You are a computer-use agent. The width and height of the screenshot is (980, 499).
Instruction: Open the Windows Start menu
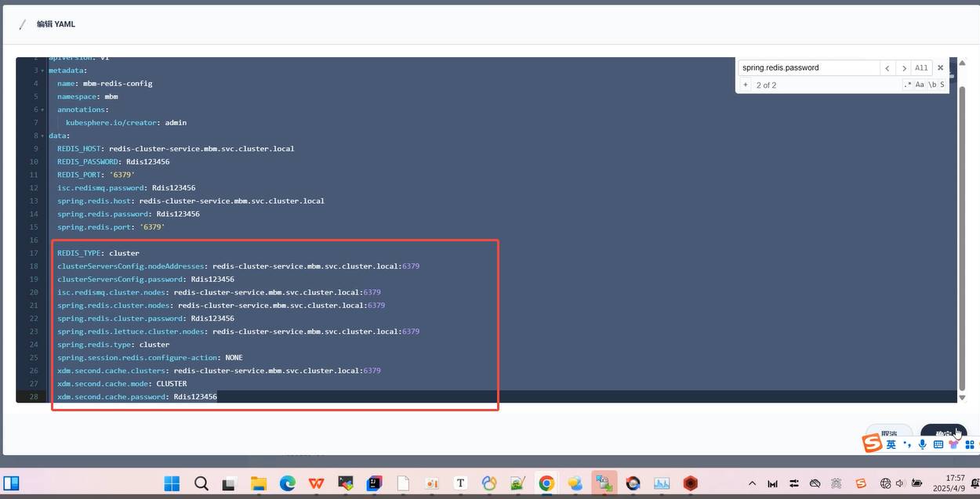(x=172, y=483)
